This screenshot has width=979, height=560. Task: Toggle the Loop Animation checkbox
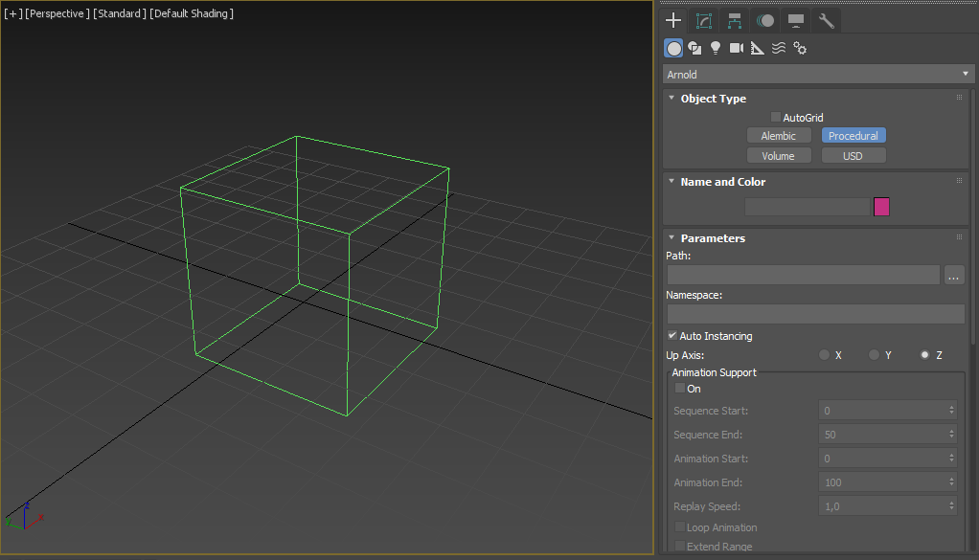(x=680, y=526)
